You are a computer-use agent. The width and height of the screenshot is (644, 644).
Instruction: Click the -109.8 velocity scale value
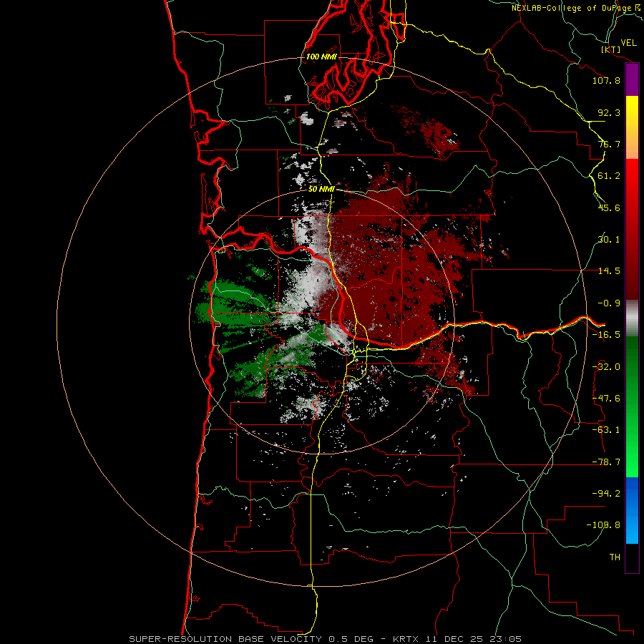point(603,525)
